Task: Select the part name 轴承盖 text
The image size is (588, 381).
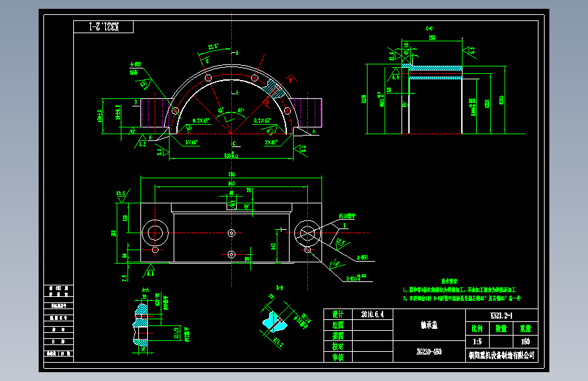Action: [429, 325]
